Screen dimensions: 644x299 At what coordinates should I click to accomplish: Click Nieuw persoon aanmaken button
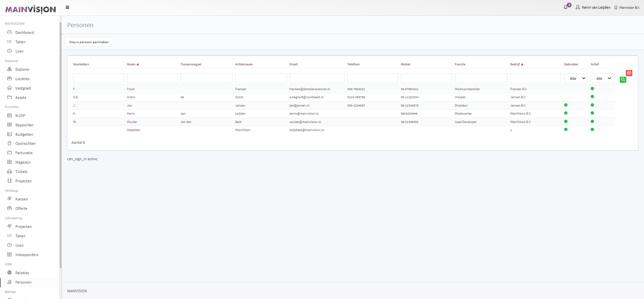89,42
